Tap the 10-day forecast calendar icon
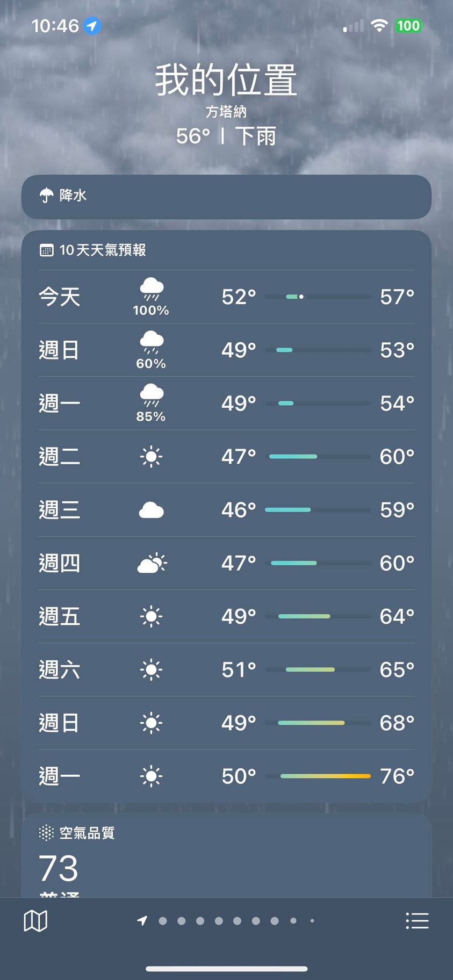This screenshot has height=980, width=453. (47, 250)
